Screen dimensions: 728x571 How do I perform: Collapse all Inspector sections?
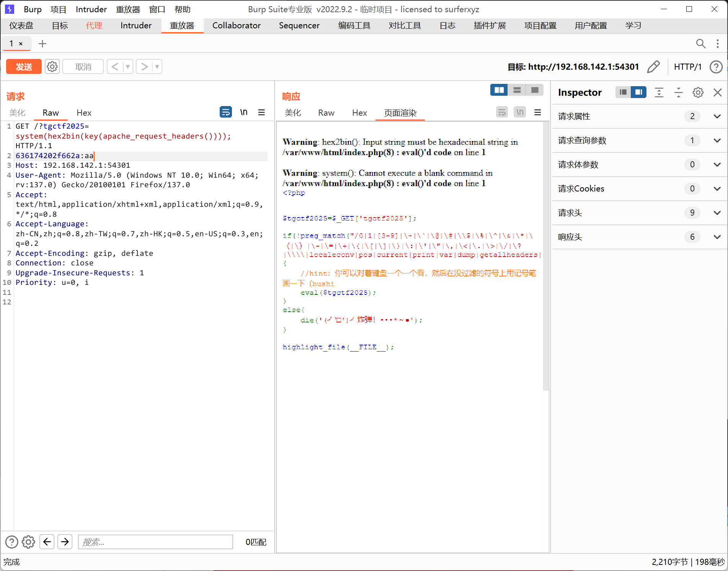[679, 92]
